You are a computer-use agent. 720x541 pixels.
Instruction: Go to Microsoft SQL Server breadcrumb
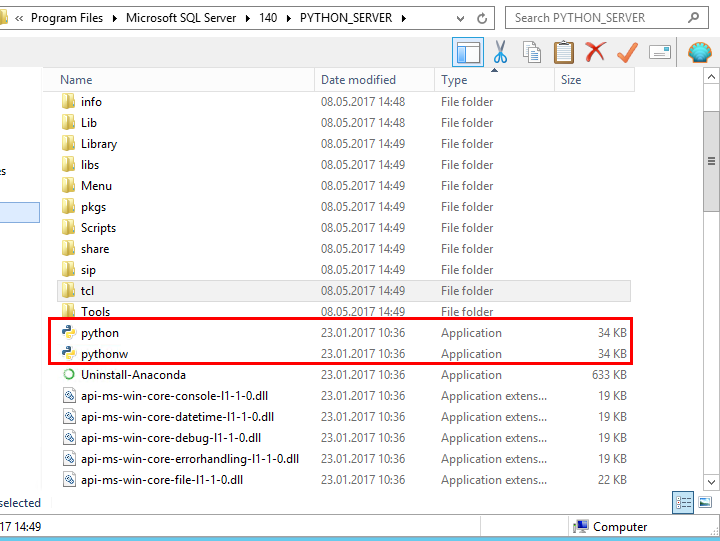point(181,18)
